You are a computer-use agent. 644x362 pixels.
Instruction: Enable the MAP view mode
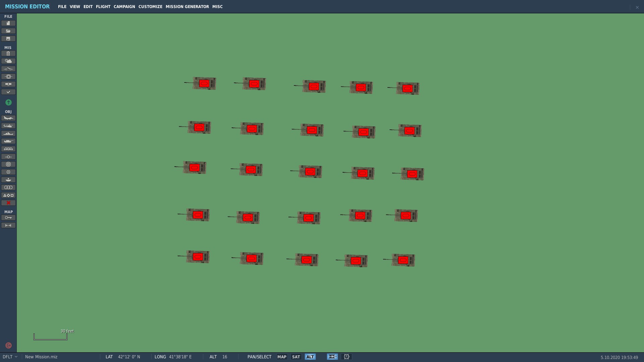(x=282, y=357)
